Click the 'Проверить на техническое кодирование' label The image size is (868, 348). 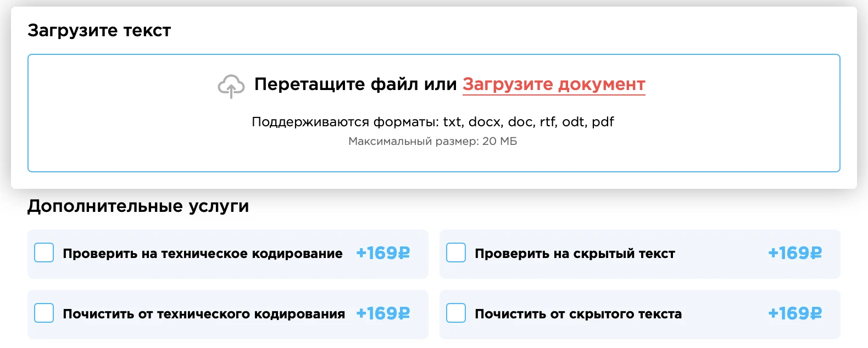click(x=202, y=254)
